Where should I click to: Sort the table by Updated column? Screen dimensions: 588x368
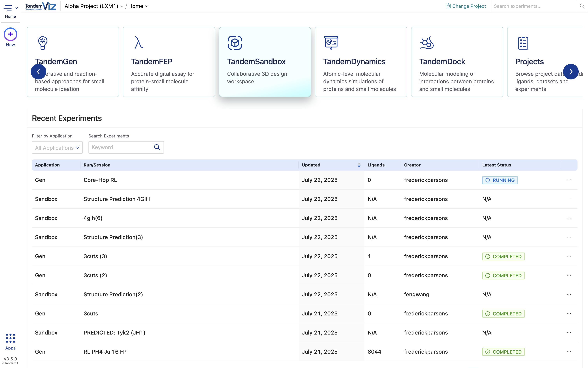359,165
